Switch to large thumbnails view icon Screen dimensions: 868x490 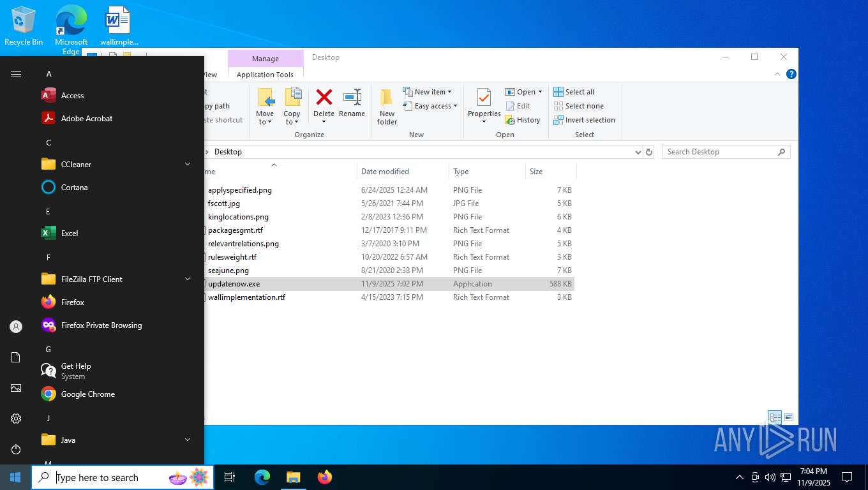(789, 417)
